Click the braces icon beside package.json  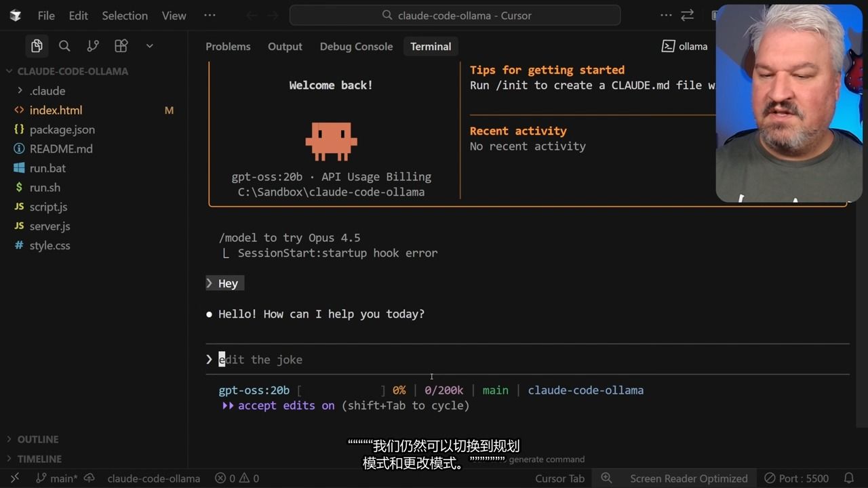pos(19,129)
